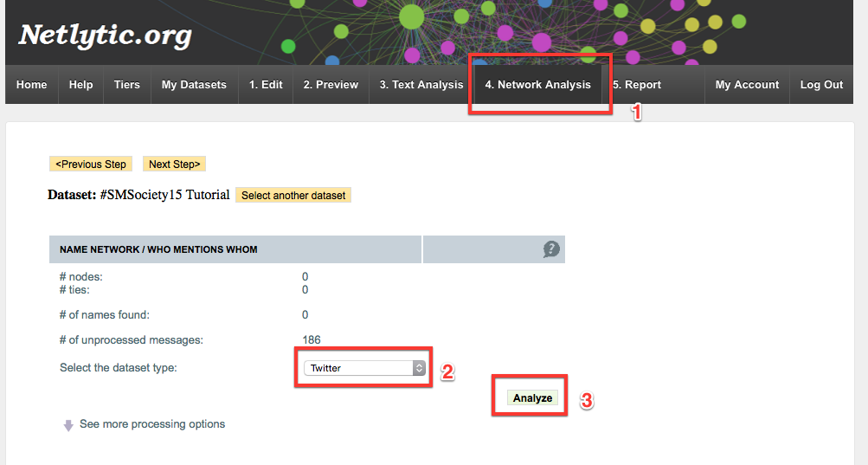Click Log Out in the navigation bar
868x465 pixels.
(821, 85)
